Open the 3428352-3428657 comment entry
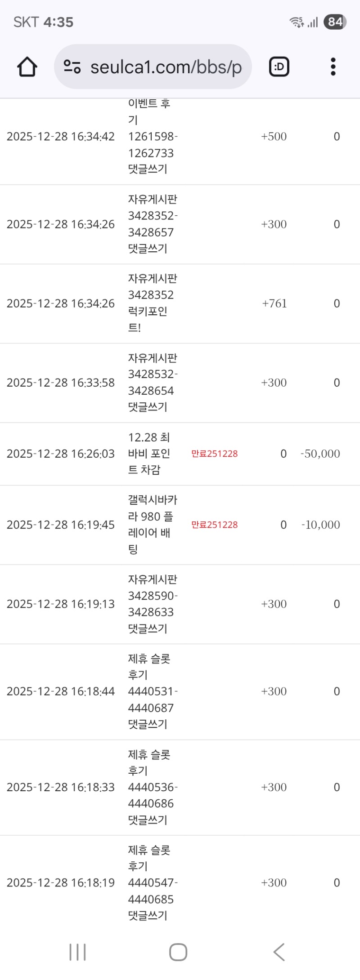The height and width of the screenshot is (980, 360). click(152, 224)
